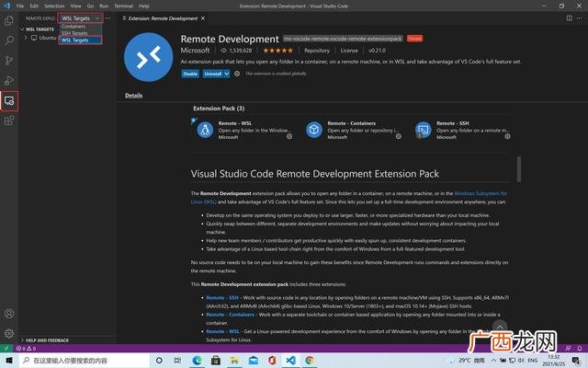Click the Remote Development extension logo
This screenshot has width=588, height=368.
[149, 57]
